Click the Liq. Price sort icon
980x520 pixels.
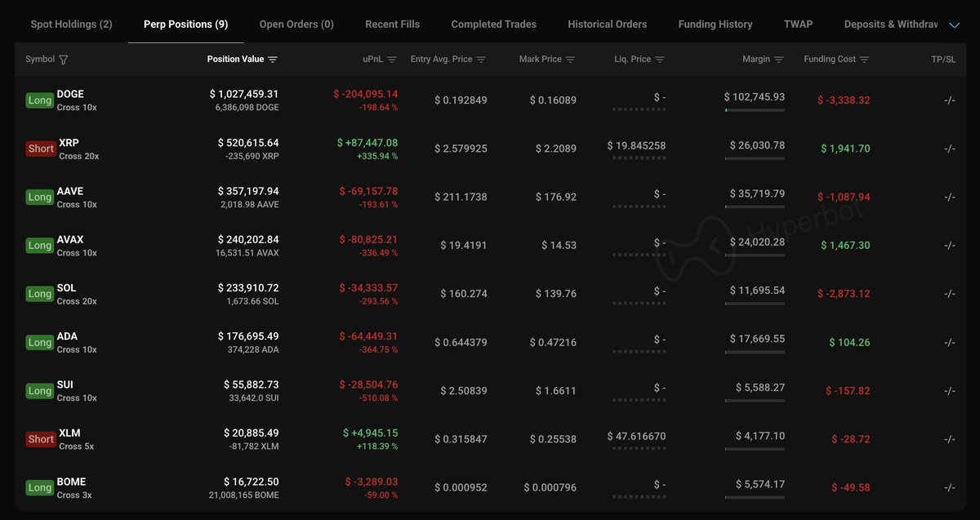[660, 60]
